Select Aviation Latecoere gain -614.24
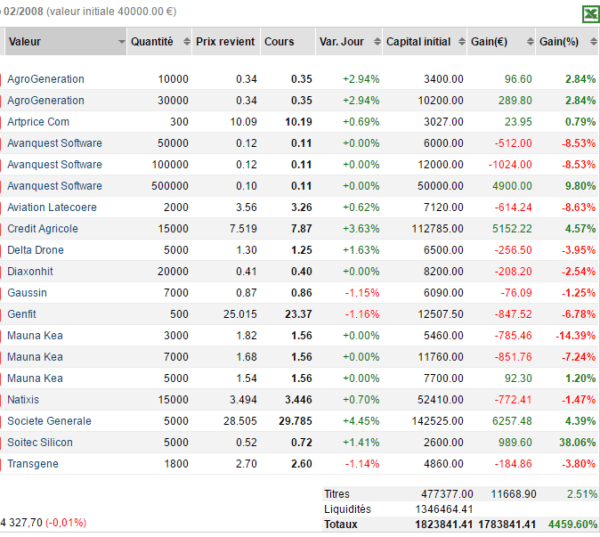 tap(513, 207)
